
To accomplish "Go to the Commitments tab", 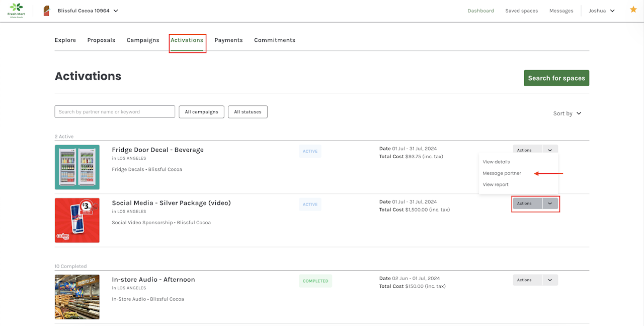I will point(274,40).
